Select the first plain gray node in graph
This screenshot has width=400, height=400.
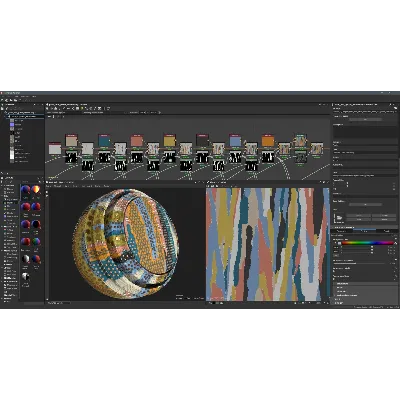pyautogui.click(x=55, y=149)
